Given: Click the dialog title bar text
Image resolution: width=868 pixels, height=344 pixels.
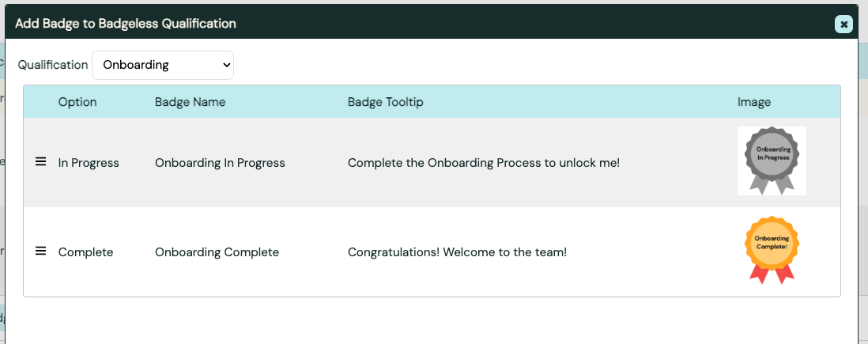Looking at the screenshot, I should [x=125, y=24].
